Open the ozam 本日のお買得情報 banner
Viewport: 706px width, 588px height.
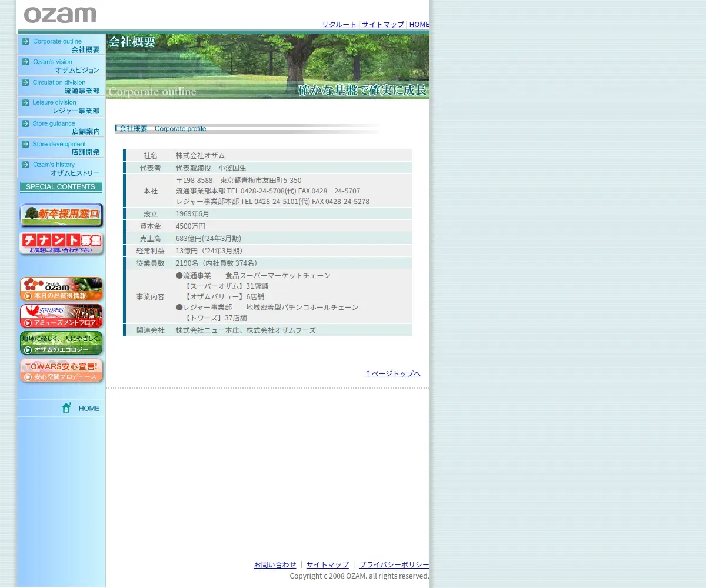tap(61, 289)
